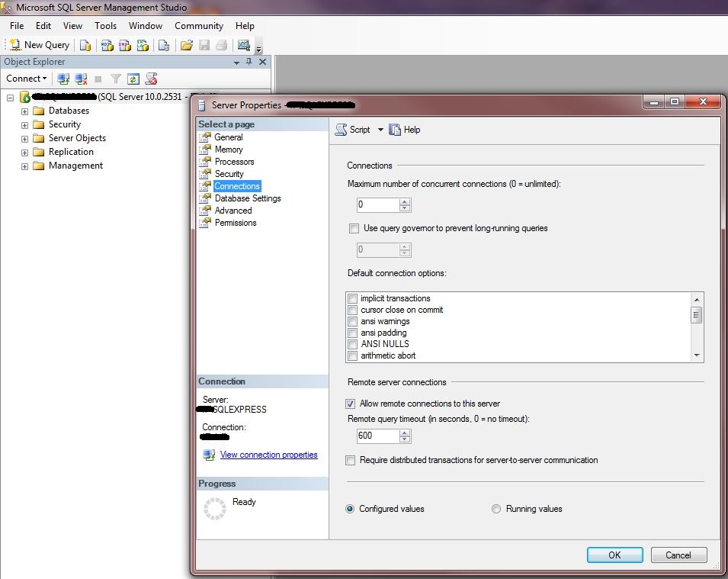728x579 pixels.
Task: Click the Analysis Services XMLA Query icon
Action: [x=143, y=45]
